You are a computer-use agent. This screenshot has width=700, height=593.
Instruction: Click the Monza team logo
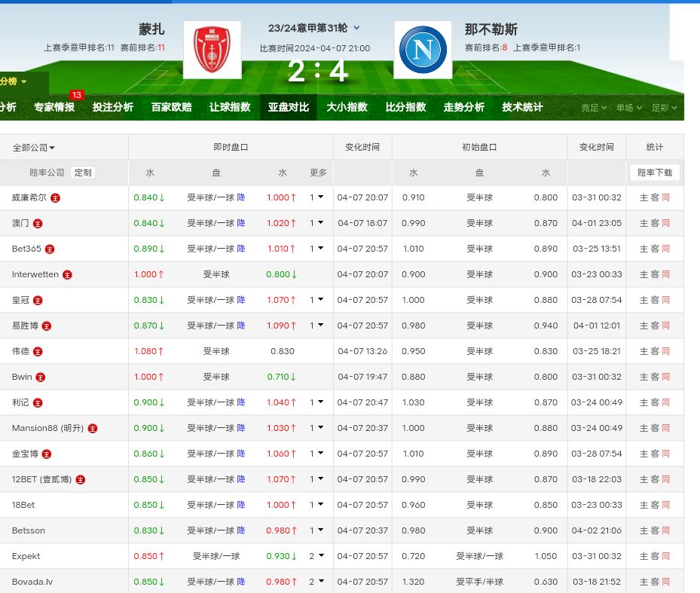pos(212,50)
